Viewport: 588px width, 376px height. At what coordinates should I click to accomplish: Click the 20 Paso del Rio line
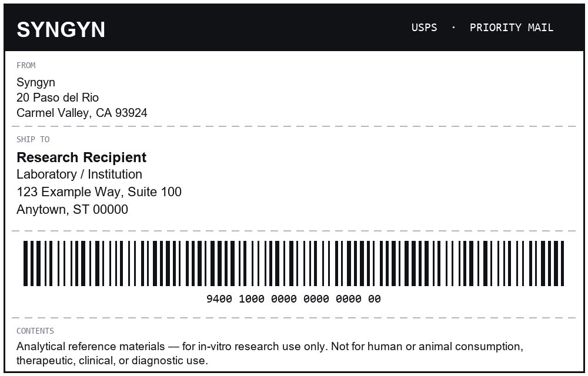coord(58,98)
